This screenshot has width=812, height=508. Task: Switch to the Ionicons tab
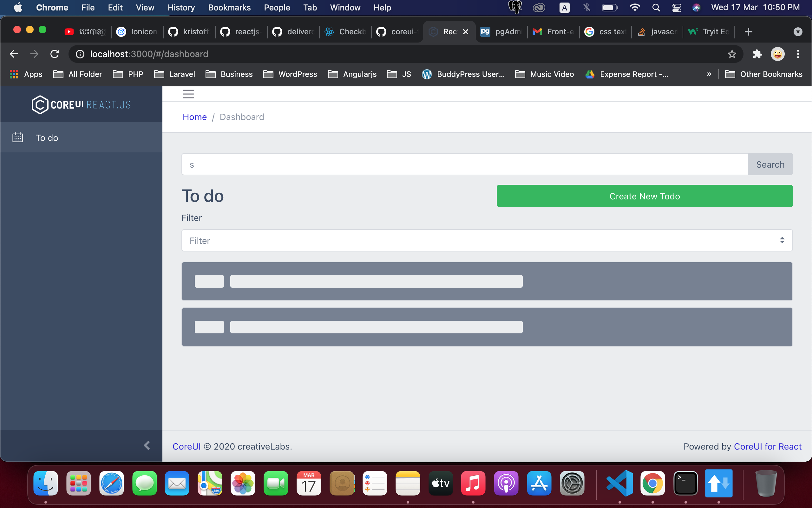[x=137, y=31]
